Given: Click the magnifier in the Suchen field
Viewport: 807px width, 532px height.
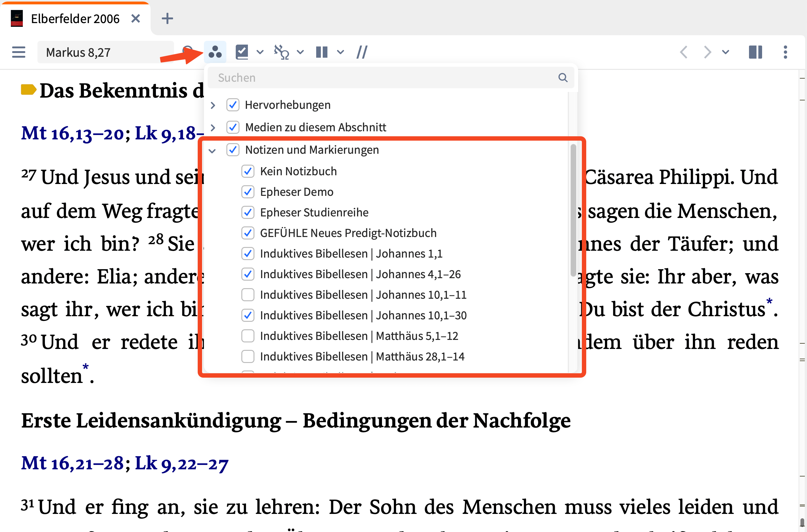Looking at the screenshot, I should pyautogui.click(x=563, y=78).
